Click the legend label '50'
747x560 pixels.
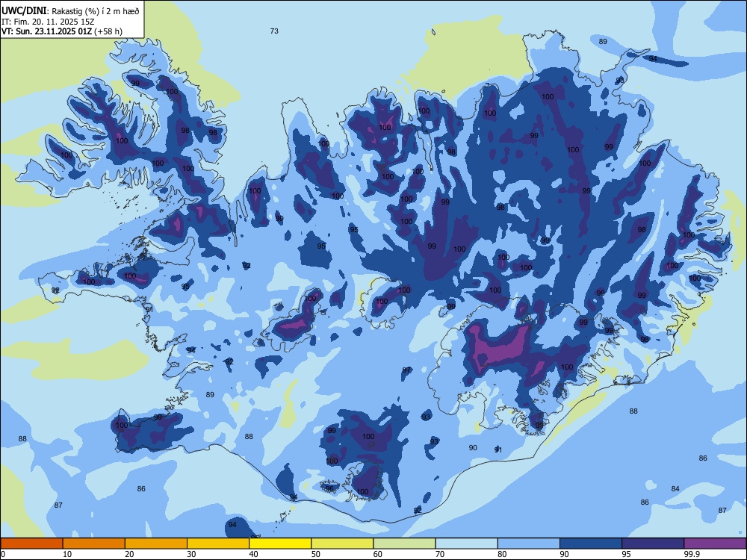pyautogui.click(x=316, y=554)
